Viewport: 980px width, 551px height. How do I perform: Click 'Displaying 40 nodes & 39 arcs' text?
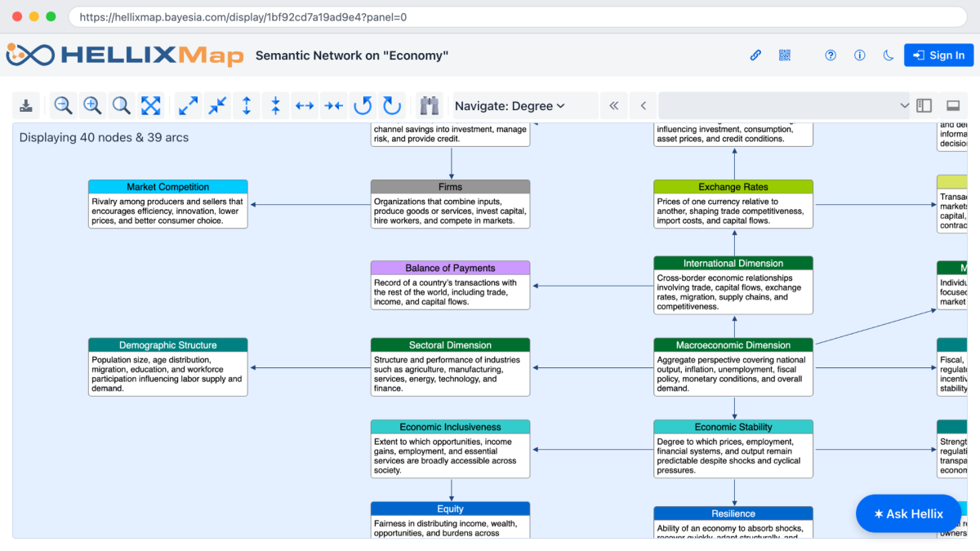(x=104, y=138)
